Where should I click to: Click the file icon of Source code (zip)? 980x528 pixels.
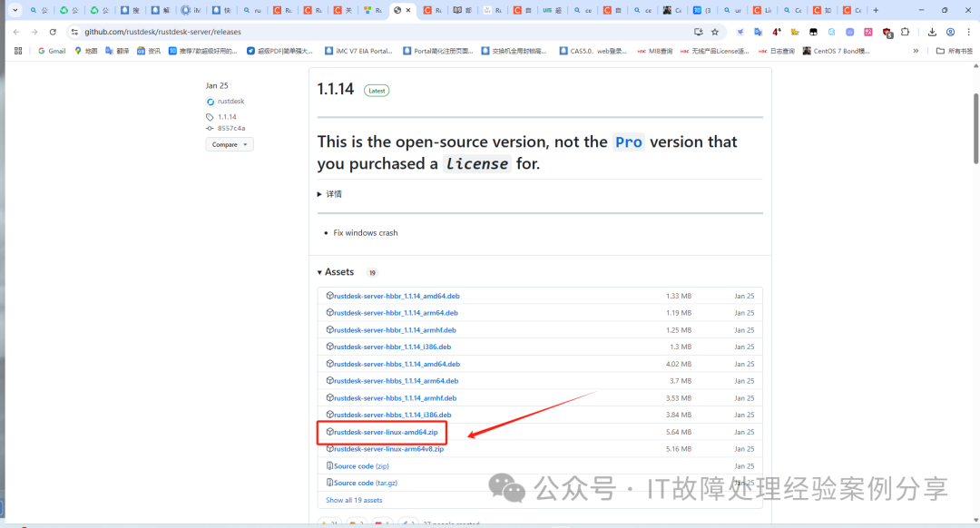tap(329, 465)
